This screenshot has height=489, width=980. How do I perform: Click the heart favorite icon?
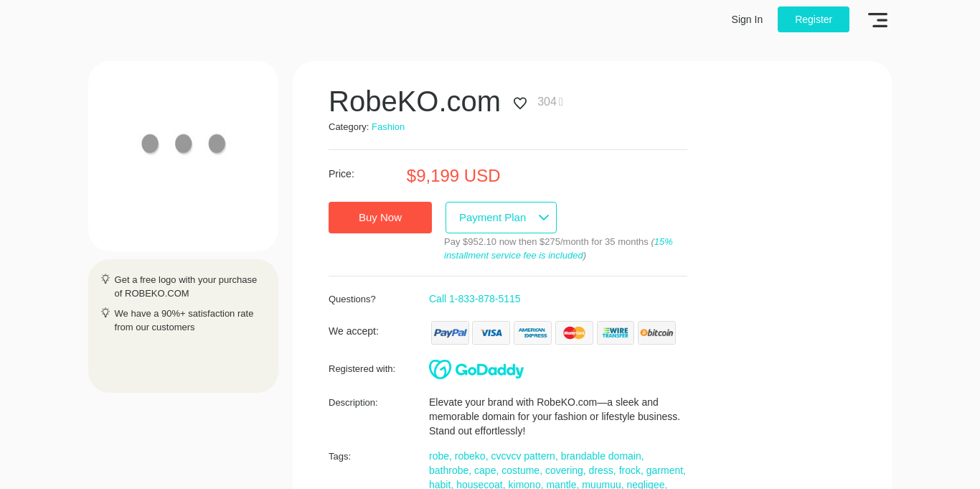tap(520, 103)
